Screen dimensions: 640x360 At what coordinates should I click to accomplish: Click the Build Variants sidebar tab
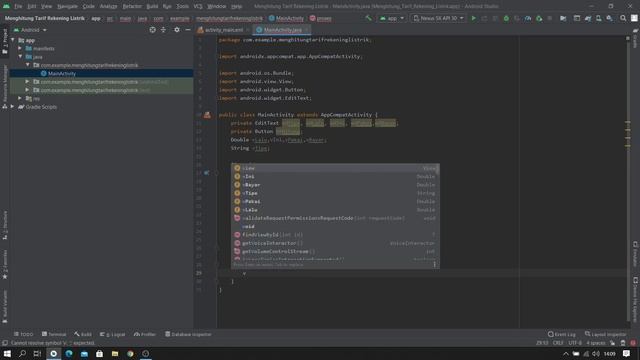click(x=5, y=306)
